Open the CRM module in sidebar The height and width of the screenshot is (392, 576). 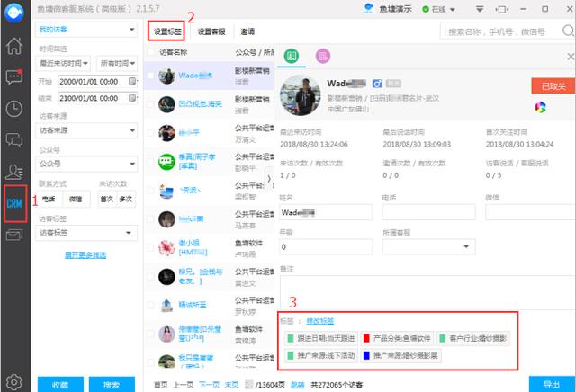coord(14,202)
